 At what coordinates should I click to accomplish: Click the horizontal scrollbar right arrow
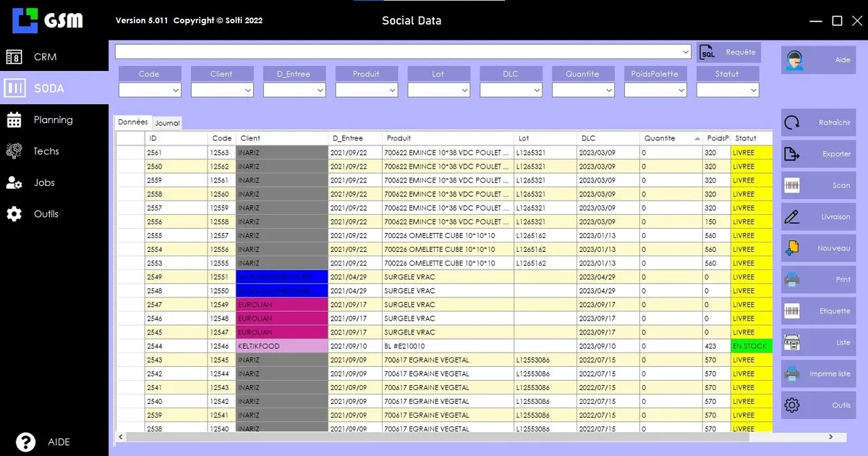[x=831, y=437]
